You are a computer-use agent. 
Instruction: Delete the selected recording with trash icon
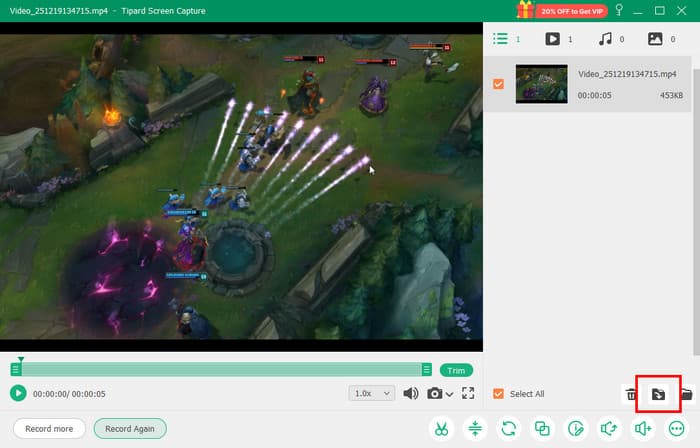click(631, 394)
